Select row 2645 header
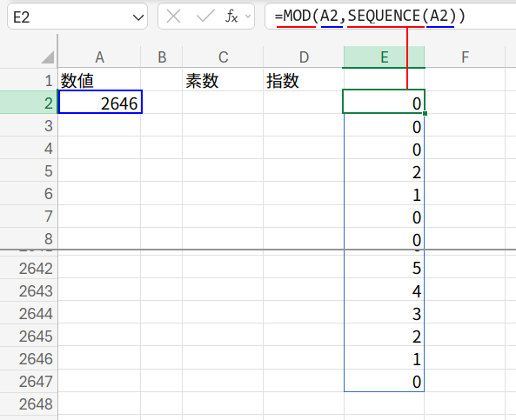 [29, 336]
